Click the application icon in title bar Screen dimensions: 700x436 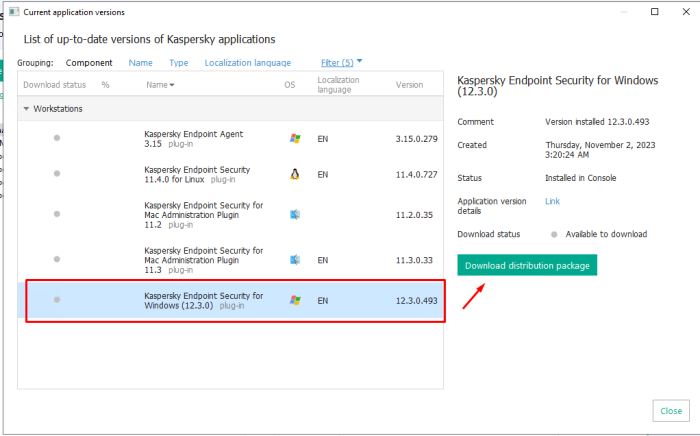point(11,12)
